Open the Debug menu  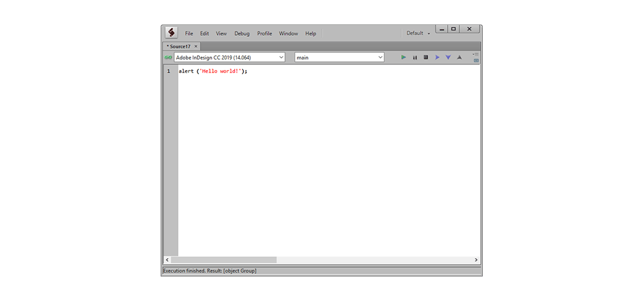(x=242, y=33)
